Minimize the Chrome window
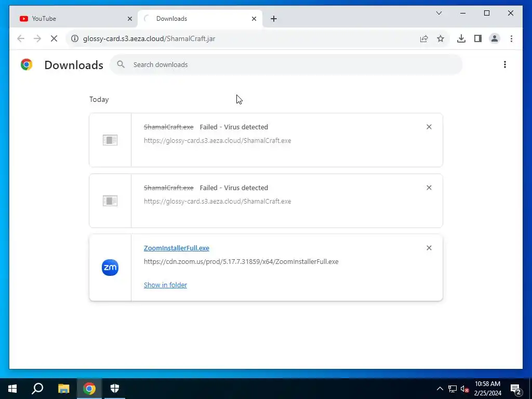 [463, 13]
